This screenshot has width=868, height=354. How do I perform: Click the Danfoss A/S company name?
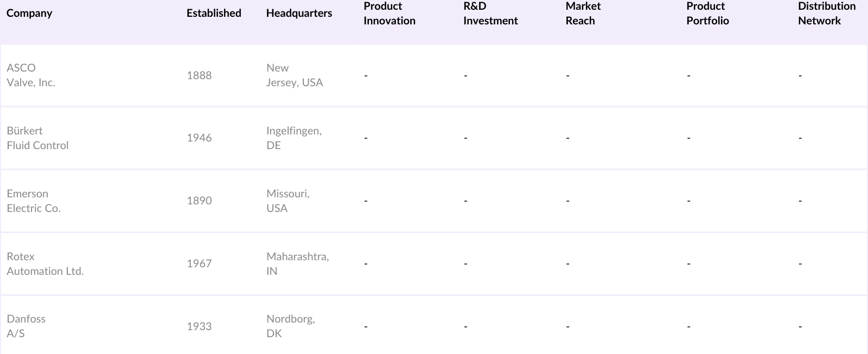(x=26, y=326)
